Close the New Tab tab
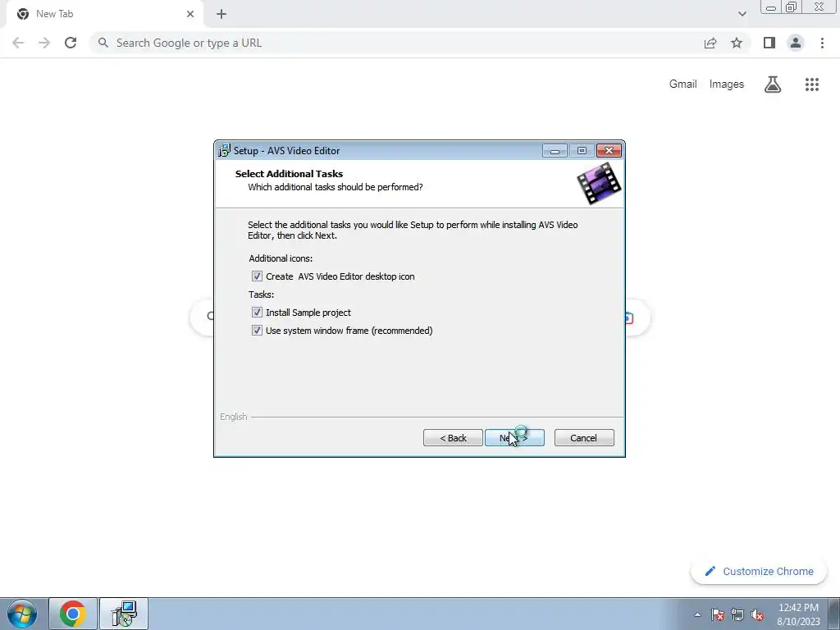Image resolution: width=840 pixels, height=630 pixels. click(x=190, y=14)
